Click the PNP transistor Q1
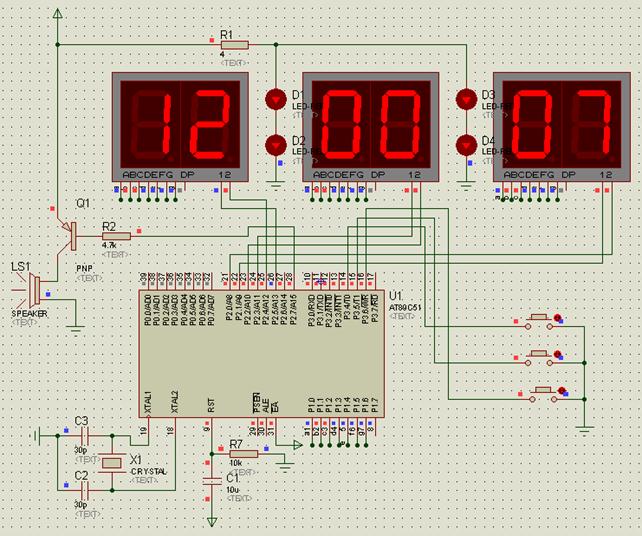 coord(68,235)
